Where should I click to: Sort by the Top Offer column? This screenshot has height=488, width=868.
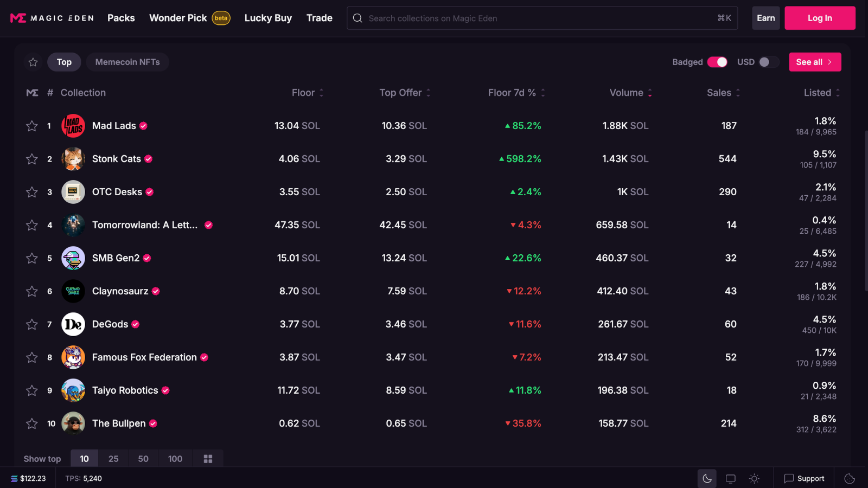click(405, 93)
